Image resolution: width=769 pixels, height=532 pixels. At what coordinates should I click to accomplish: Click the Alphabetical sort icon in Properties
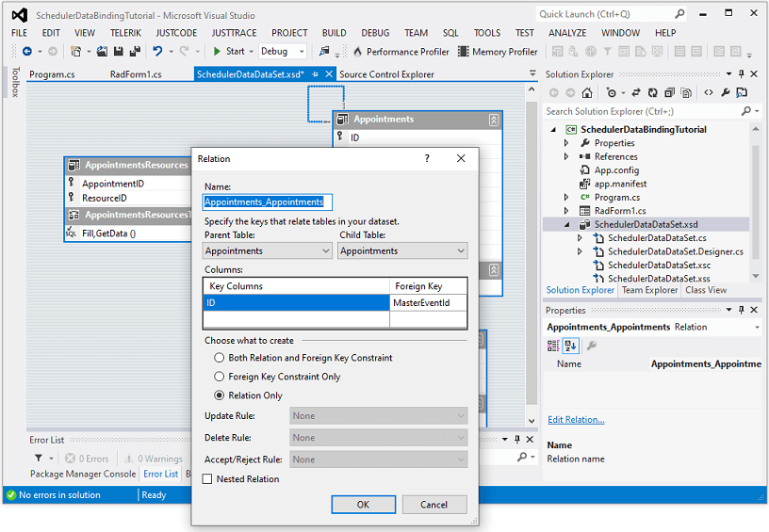(x=570, y=346)
